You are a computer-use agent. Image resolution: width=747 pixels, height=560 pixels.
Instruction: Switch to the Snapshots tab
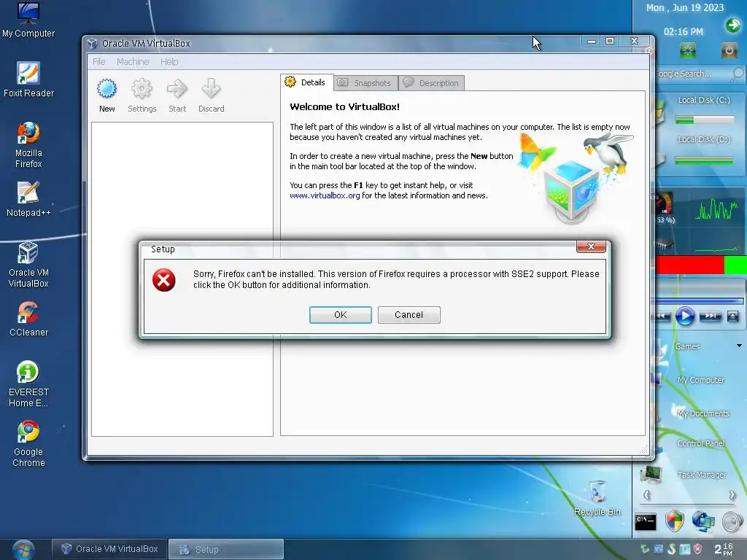[x=365, y=83]
